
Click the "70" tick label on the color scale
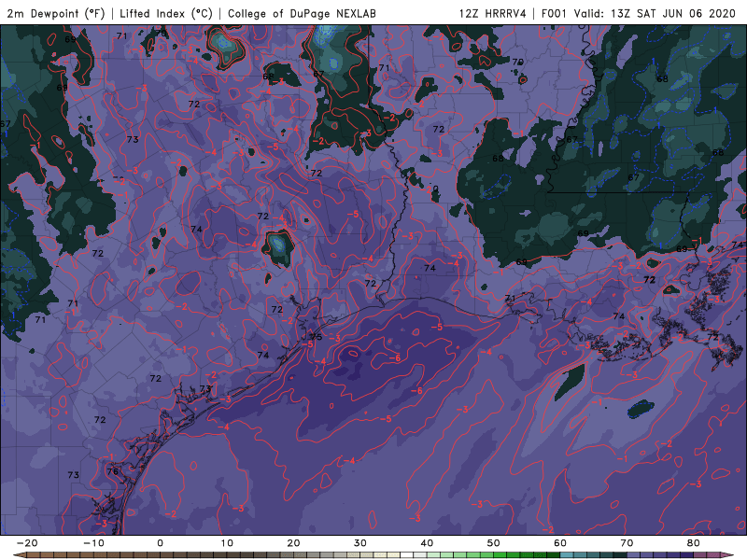coord(627,543)
